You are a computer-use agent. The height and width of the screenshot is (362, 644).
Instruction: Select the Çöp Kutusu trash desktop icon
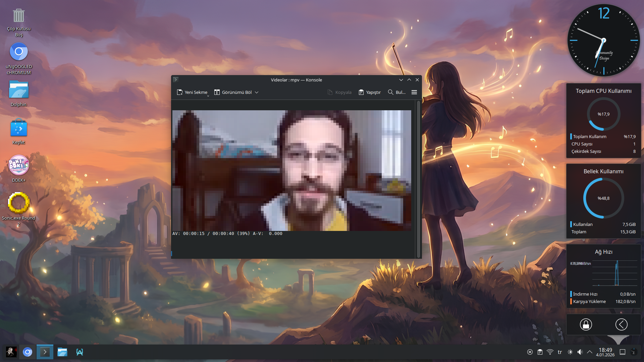19,22
